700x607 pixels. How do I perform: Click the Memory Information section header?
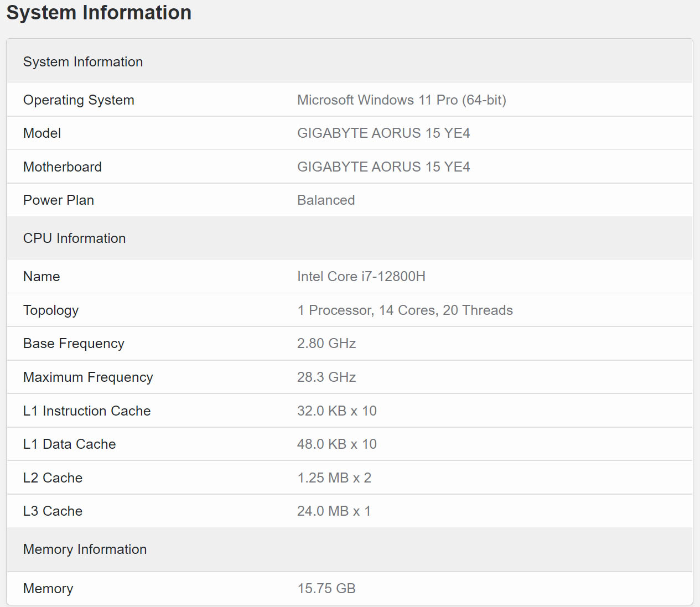point(85,549)
